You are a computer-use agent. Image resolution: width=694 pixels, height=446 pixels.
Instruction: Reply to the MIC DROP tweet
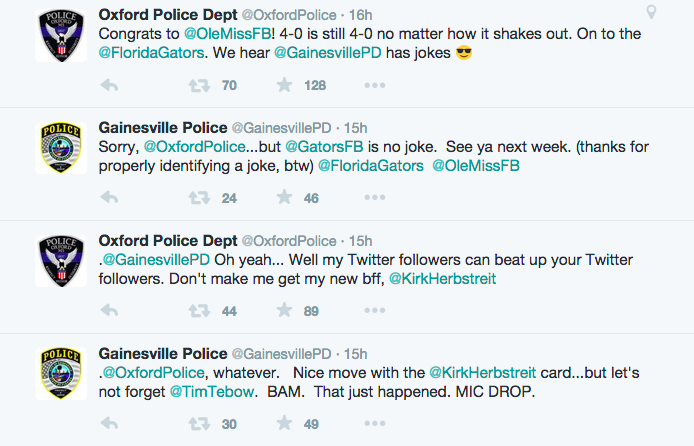109,423
